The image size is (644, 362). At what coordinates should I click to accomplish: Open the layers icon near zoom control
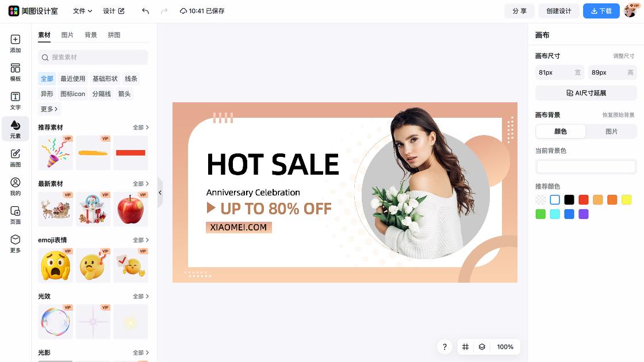pos(482,347)
